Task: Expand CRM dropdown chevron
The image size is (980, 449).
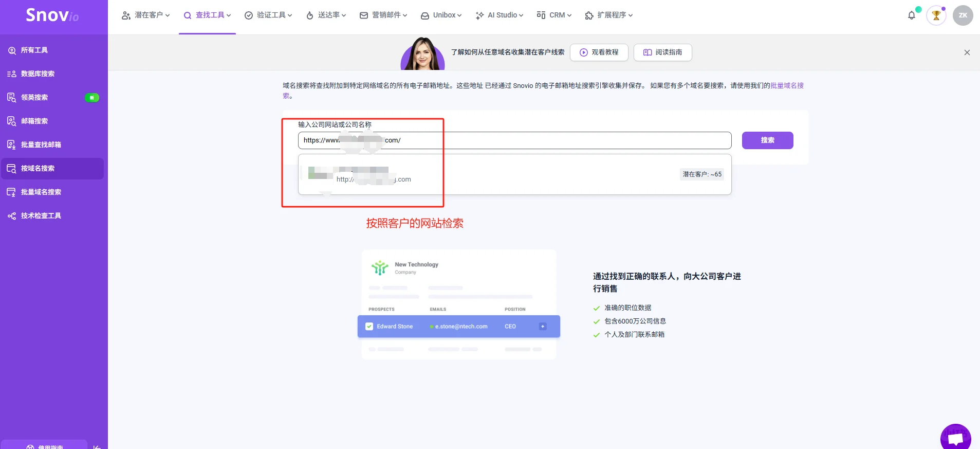Action: [x=569, y=15]
